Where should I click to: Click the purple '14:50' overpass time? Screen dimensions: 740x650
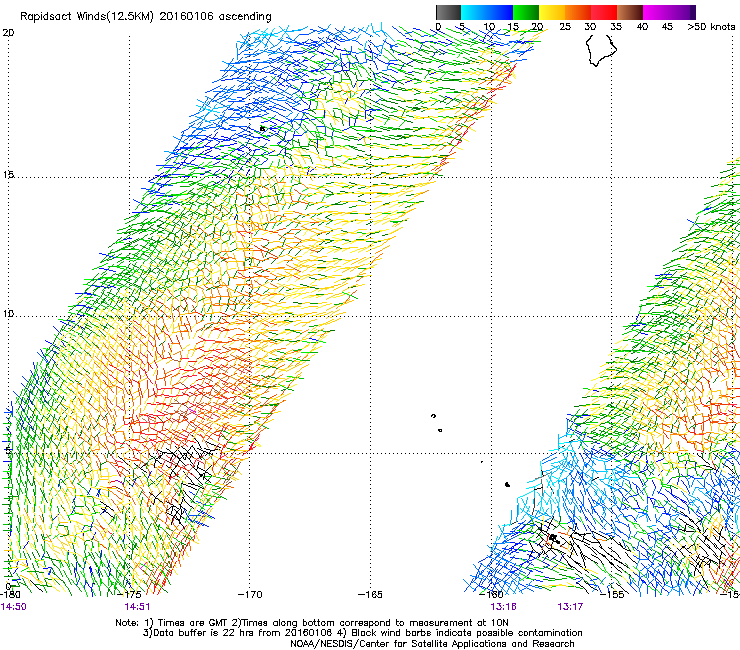(x=14, y=607)
